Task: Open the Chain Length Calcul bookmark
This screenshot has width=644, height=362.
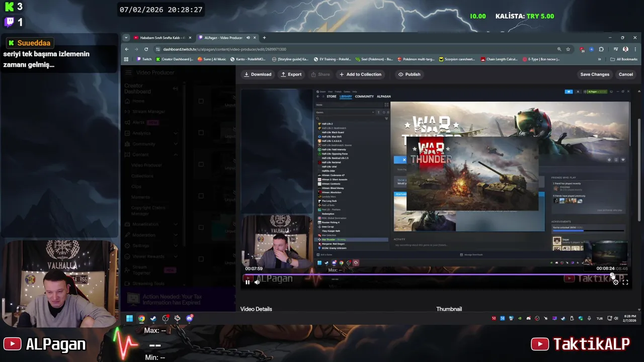Action: click(499, 59)
